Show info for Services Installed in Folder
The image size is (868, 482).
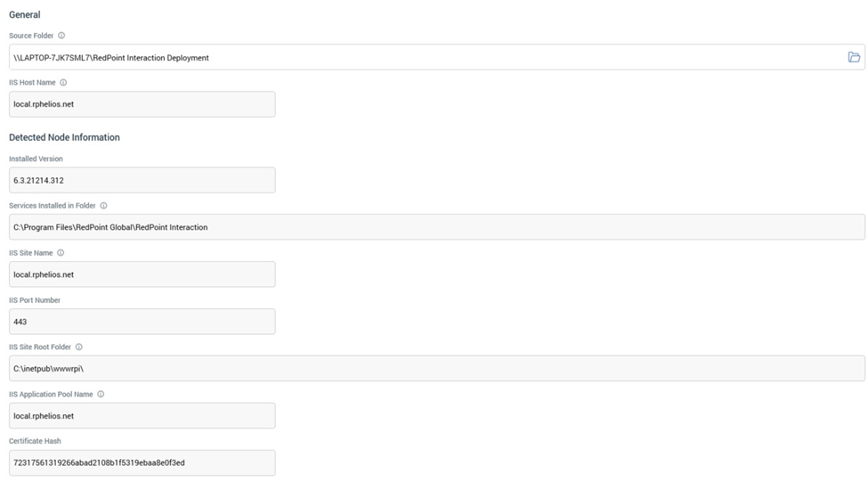(x=103, y=206)
